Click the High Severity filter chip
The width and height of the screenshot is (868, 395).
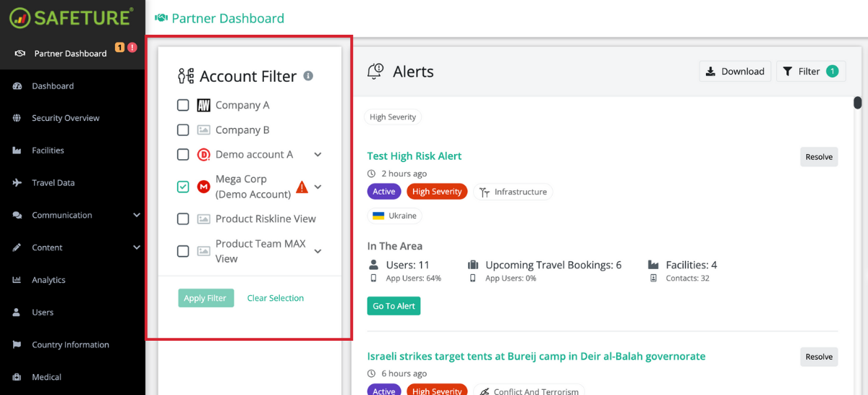pyautogui.click(x=393, y=117)
